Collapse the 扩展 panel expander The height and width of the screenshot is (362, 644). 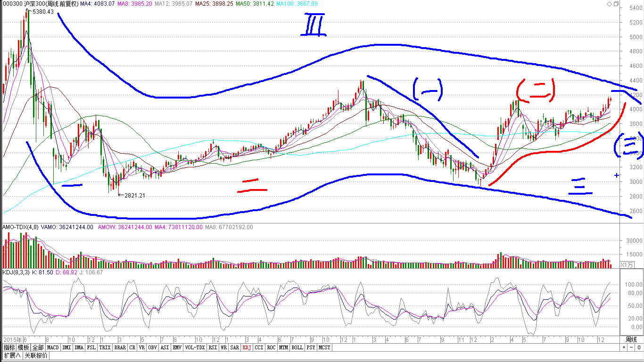point(12,355)
